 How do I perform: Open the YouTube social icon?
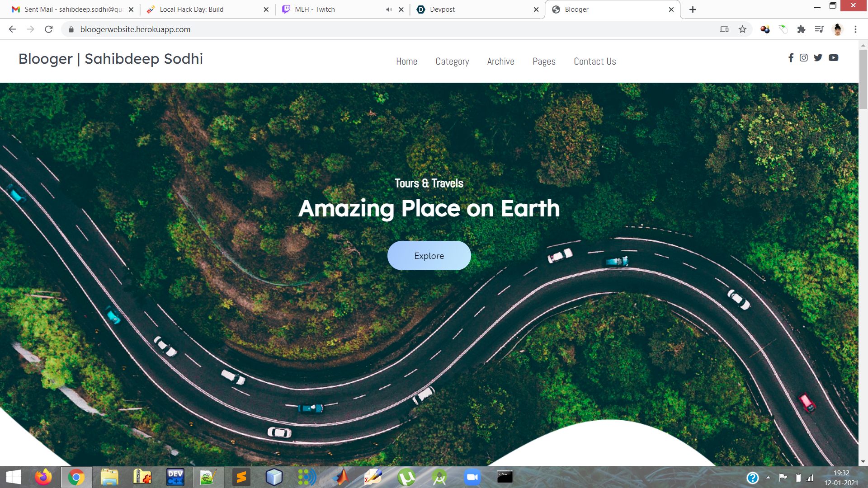click(833, 58)
